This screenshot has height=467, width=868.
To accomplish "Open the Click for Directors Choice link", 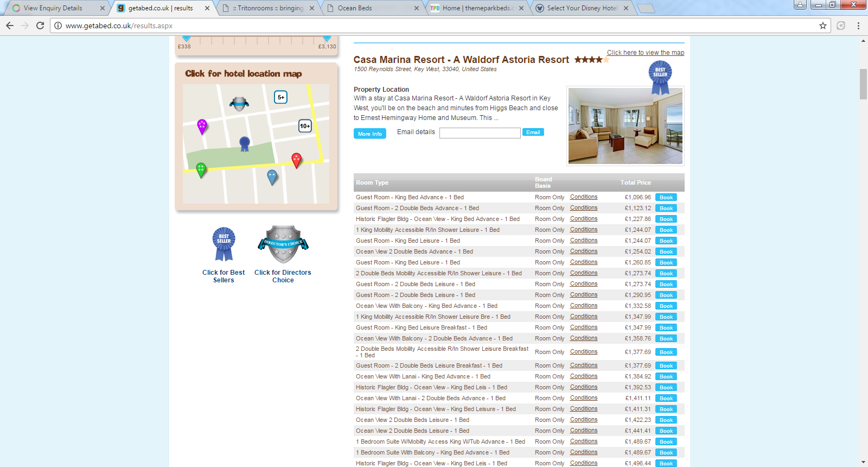I will pyautogui.click(x=283, y=276).
